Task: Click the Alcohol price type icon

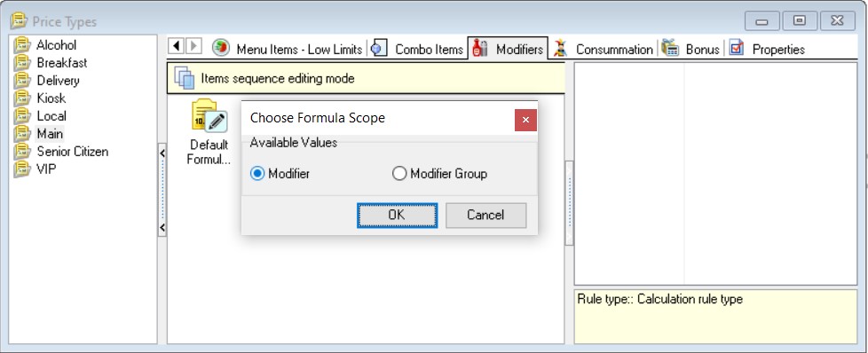Action: coord(22,45)
